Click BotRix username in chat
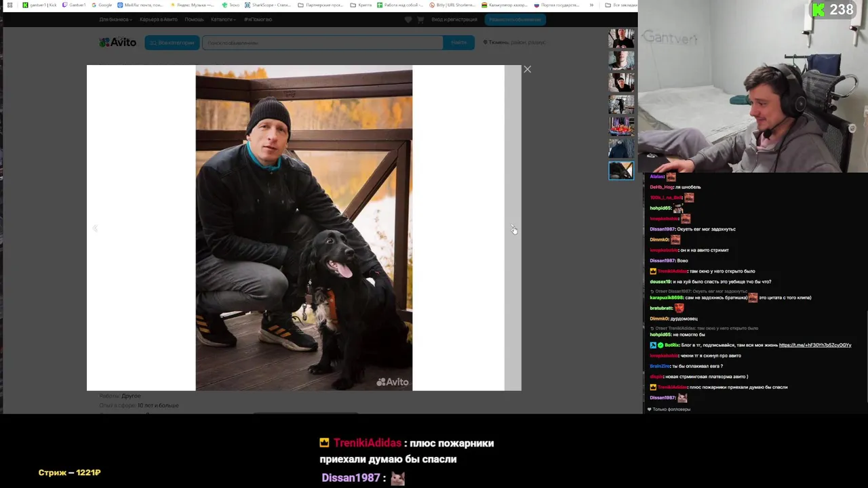This screenshot has width=868, height=488. pyautogui.click(x=673, y=345)
